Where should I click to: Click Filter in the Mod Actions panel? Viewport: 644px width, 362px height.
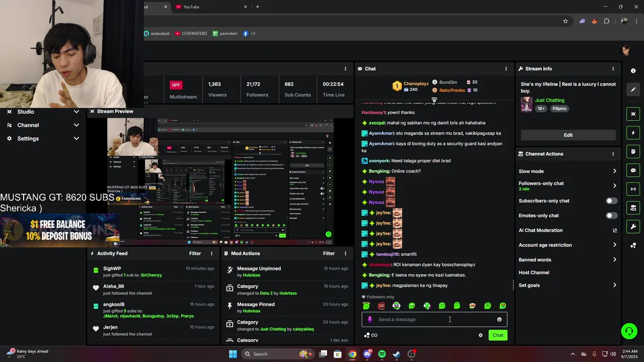coord(329,253)
